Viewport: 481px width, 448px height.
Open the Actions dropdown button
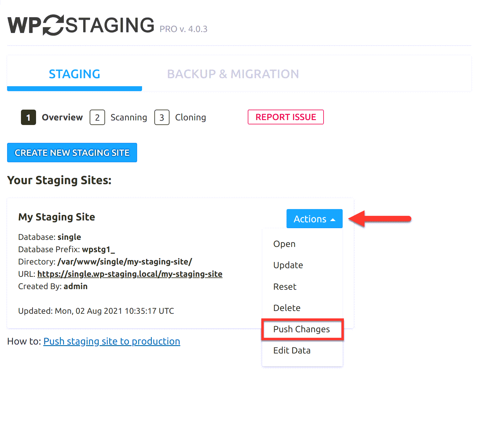point(314,219)
